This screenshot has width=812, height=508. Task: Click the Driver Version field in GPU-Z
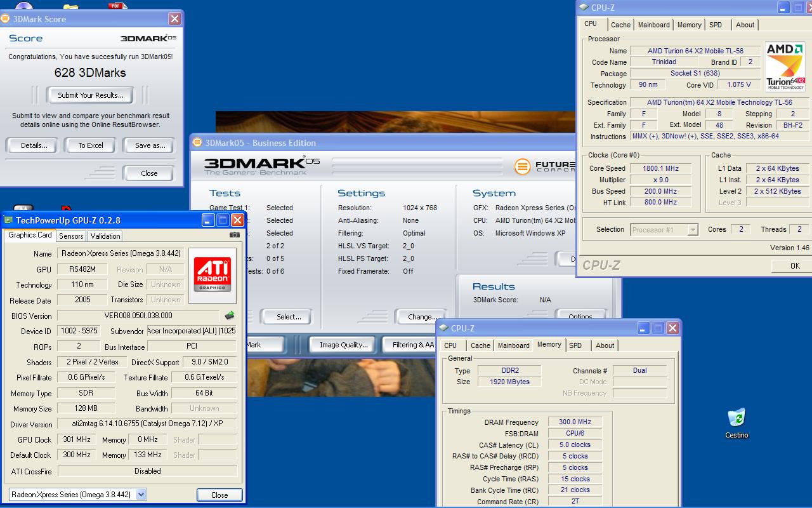(147, 424)
